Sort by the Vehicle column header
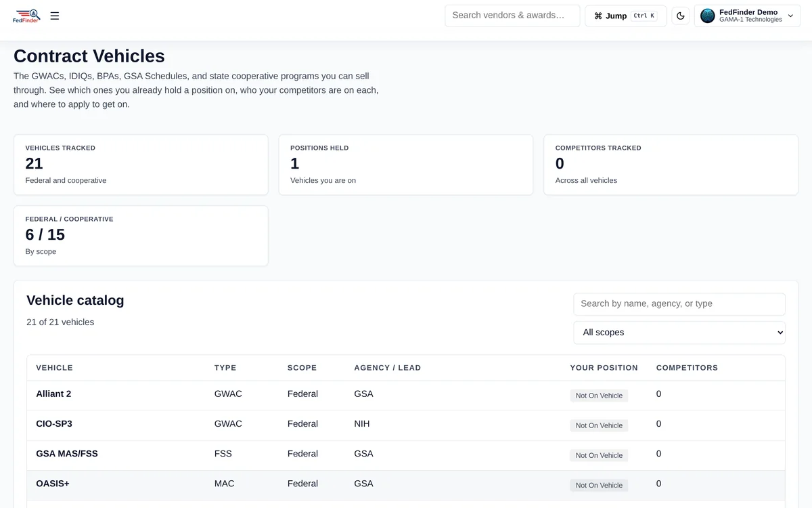The height and width of the screenshot is (508, 812). pyautogui.click(x=54, y=368)
